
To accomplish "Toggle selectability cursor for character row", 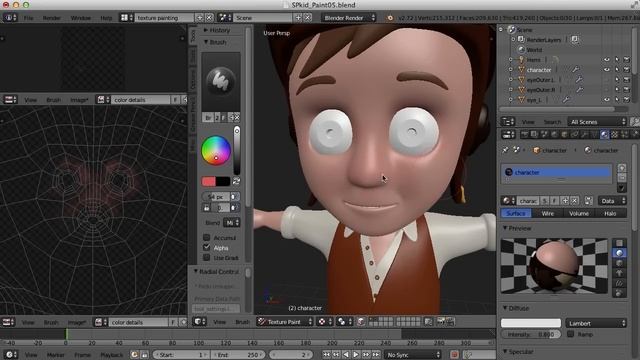I will (x=617, y=70).
